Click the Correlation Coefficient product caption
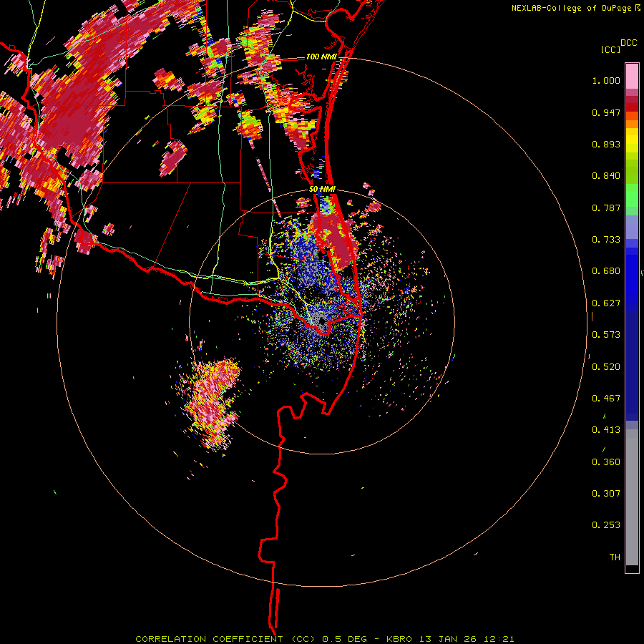The image size is (644, 644). (x=324, y=639)
